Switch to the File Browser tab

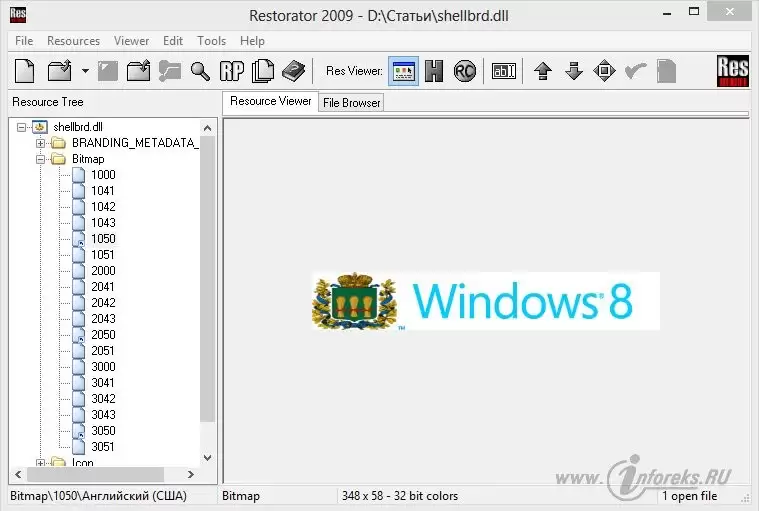point(351,103)
